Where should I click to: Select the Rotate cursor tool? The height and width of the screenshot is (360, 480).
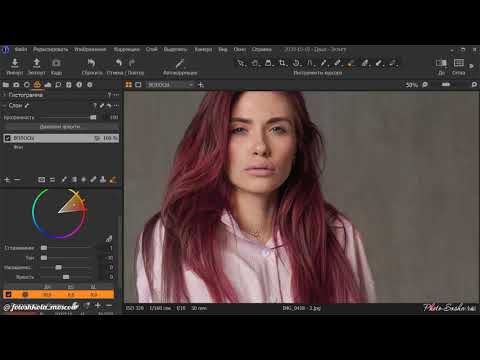(x=297, y=63)
